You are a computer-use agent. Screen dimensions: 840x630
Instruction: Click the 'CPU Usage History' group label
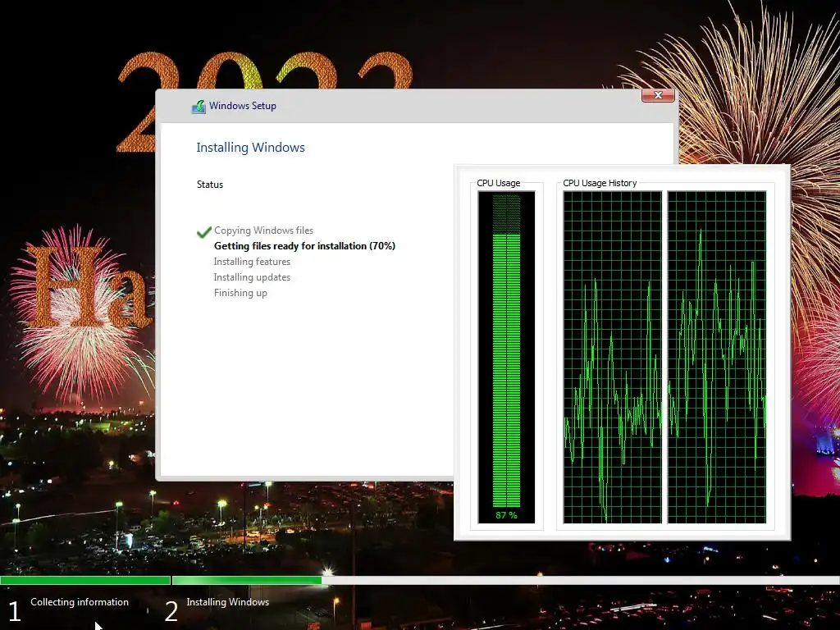point(600,183)
